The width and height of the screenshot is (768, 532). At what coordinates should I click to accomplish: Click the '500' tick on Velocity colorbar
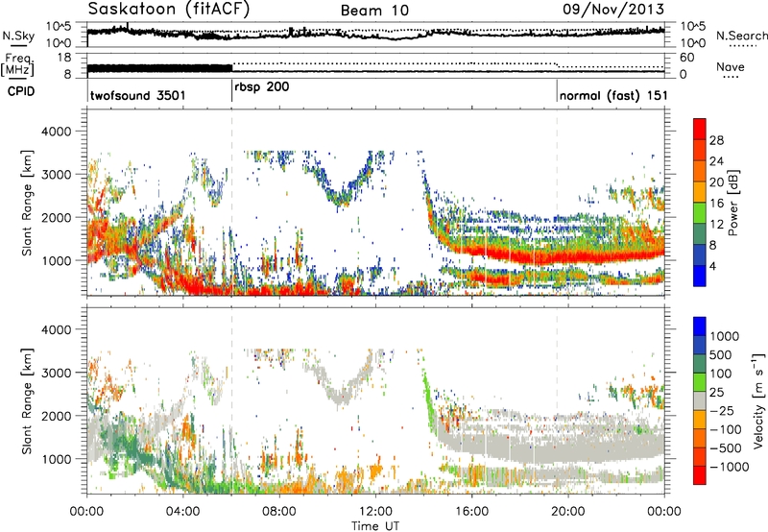(x=723, y=354)
